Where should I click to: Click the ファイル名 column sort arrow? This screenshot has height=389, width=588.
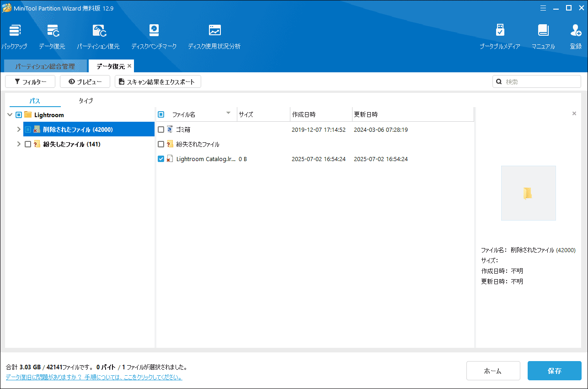[x=229, y=113]
